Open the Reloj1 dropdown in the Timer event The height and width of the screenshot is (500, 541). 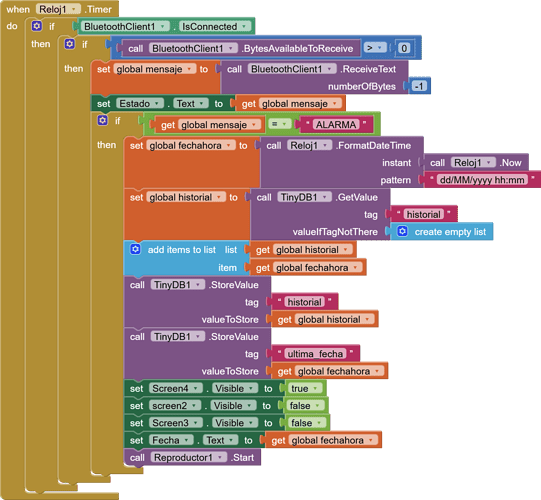coord(58,9)
